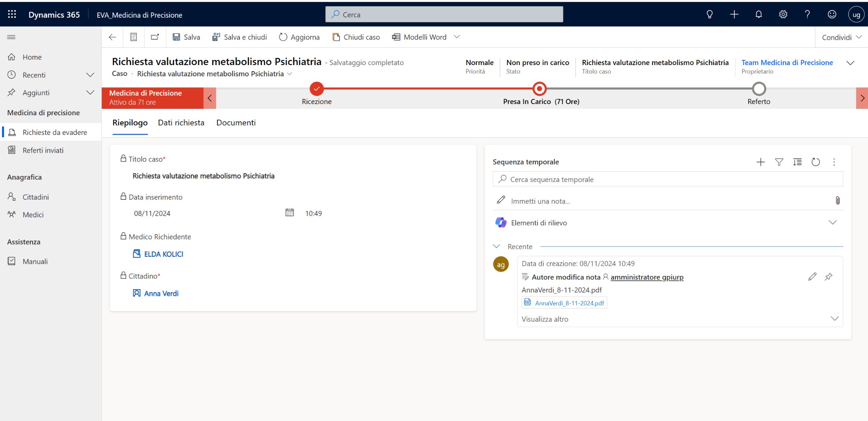Image resolution: width=868 pixels, height=421 pixels.
Task: Open the Modelli Word dropdown arrow
Action: coord(457,37)
